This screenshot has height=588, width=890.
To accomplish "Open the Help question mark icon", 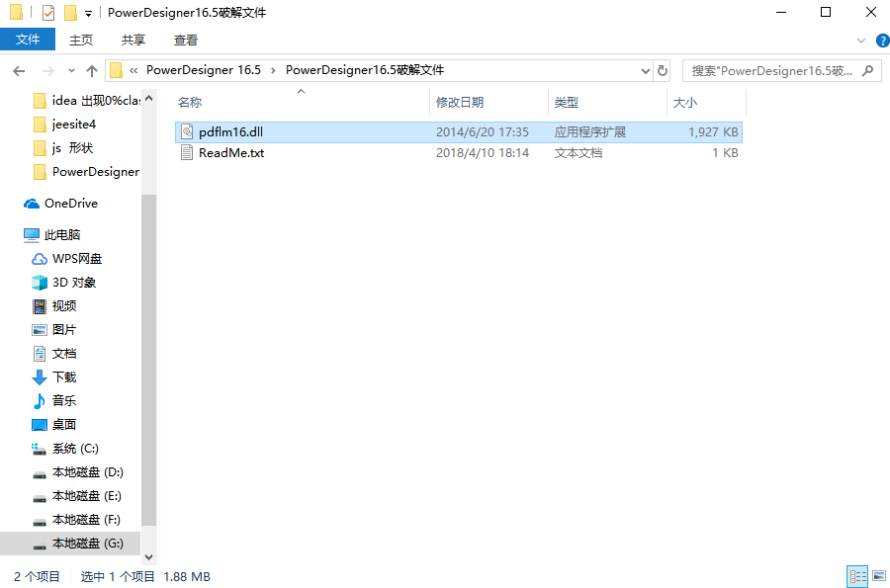I will [x=883, y=41].
